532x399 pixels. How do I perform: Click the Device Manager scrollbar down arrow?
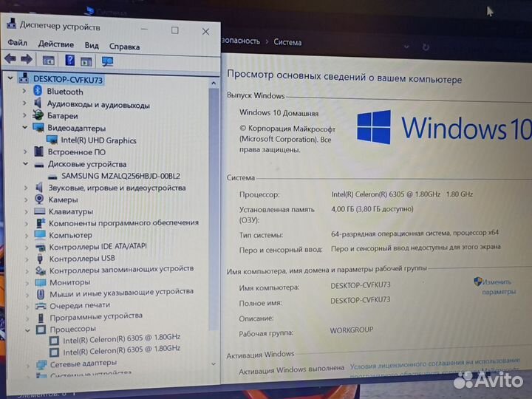214,364
